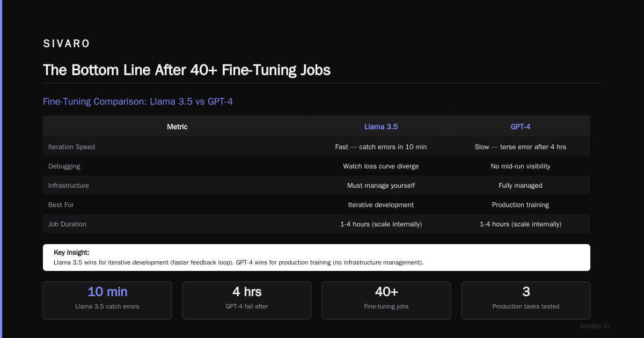Viewport: 644px width, 338px height.
Task: Select the Metric column header
Action: (x=177, y=127)
